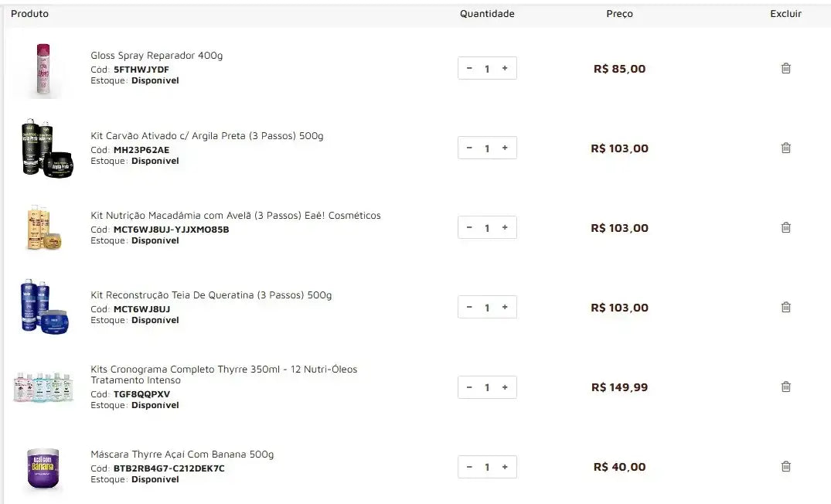Remove Kit Carvão Ativado with trash icon
This screenshot has width=831, height=504.
785,148
